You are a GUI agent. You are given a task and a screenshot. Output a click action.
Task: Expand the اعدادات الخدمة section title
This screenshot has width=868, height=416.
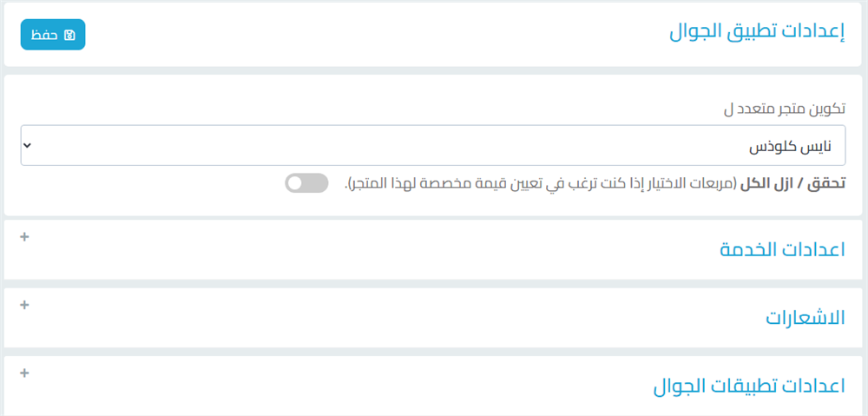point(781,249)
